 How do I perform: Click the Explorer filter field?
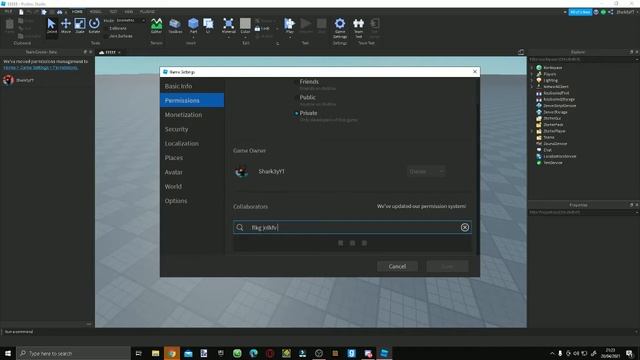(x=582, y=60)
